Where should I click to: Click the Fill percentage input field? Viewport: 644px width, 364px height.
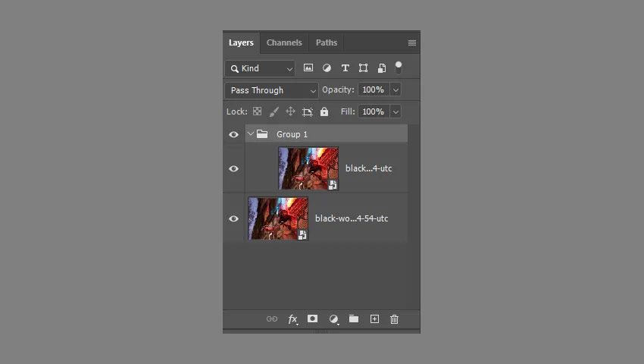coord(373,111)
